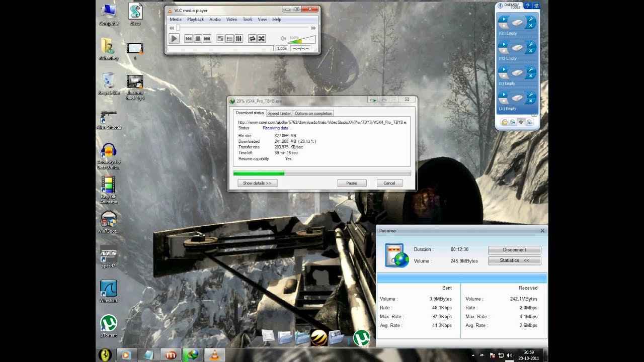Show the VLC playlist
The image size is (644, 362).
point(229,39)
